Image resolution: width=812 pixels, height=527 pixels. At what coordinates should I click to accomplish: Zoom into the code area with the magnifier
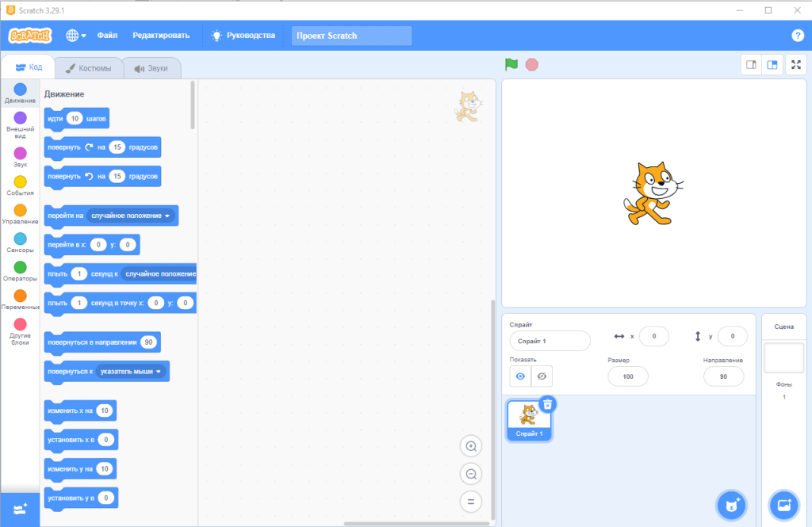[471, 446]
